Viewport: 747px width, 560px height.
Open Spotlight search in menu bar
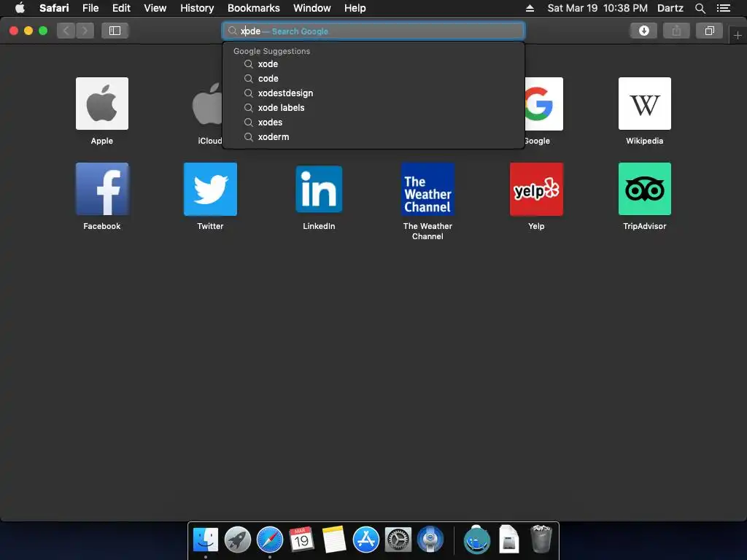coord(700,8)
